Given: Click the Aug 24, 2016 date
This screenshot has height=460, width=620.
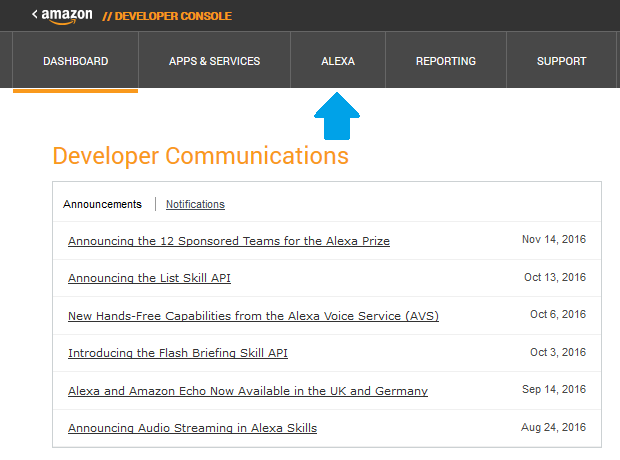Looking at the screenshot, I should tap(554, 427).
